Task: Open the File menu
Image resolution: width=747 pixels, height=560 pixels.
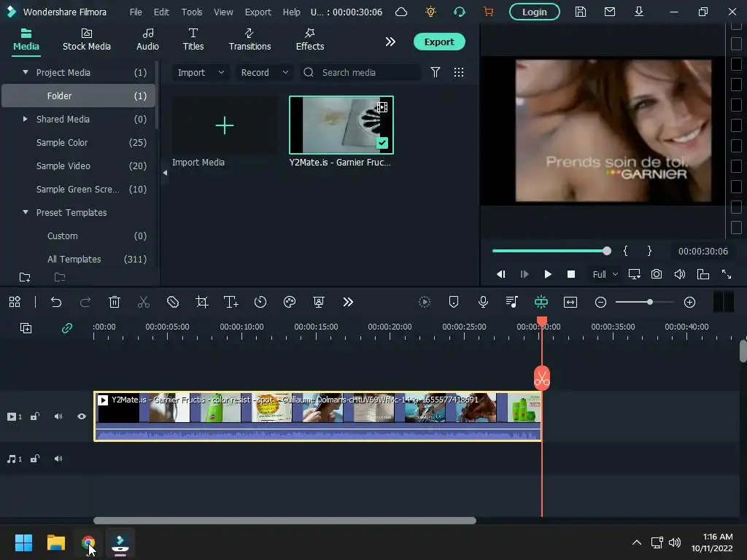Action: coord(136,12)
